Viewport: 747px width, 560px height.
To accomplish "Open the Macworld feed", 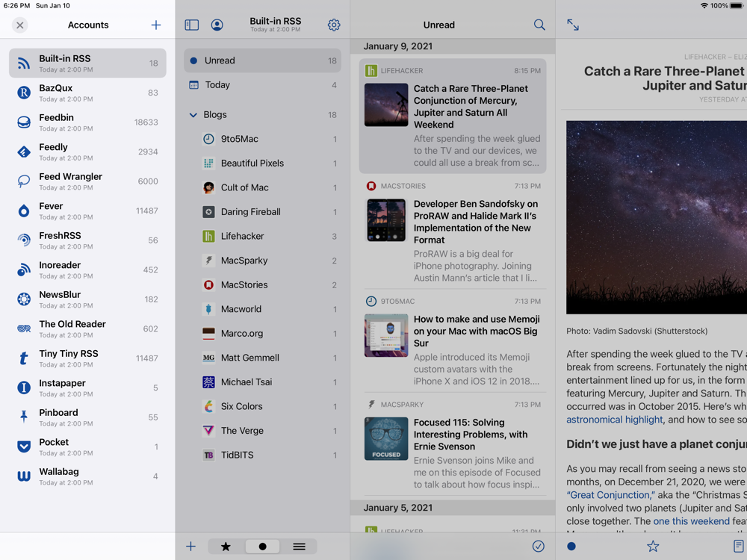I will click(x=262, y=309).
